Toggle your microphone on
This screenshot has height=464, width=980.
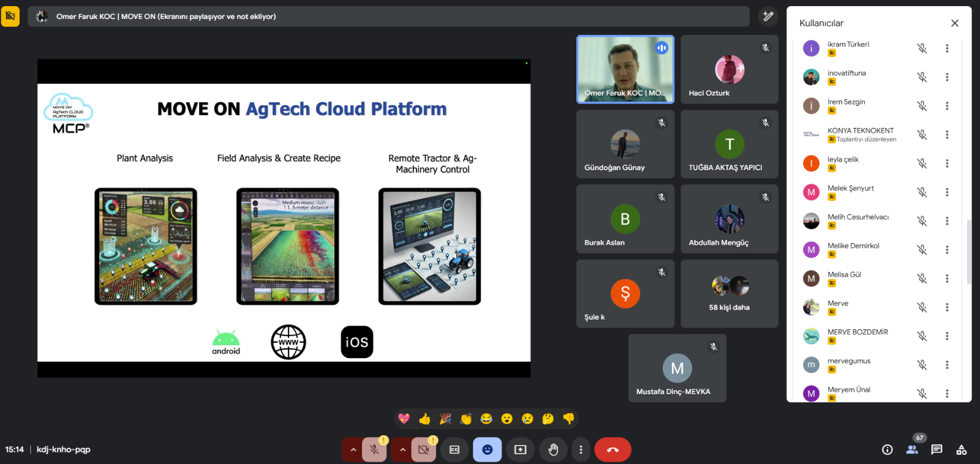pos(374,450)
